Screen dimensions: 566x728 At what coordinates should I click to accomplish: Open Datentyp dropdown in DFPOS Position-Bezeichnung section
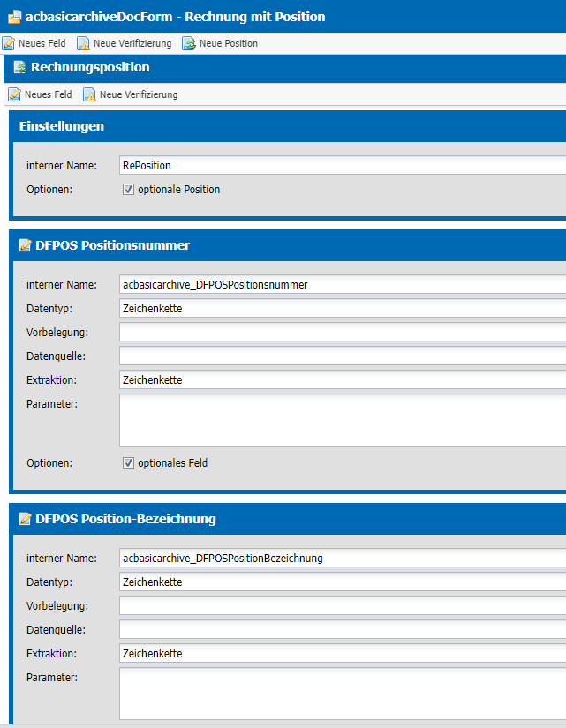[342, 582]
